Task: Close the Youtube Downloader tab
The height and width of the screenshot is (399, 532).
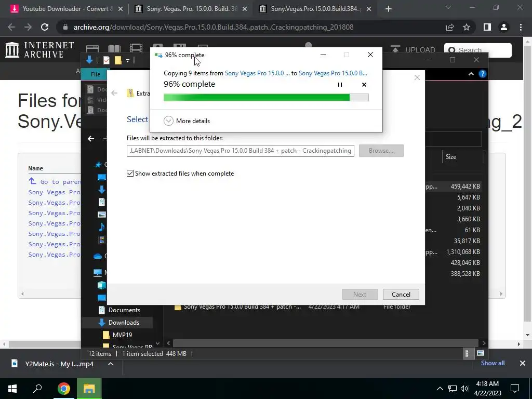Action: click(x=121, y=9)
